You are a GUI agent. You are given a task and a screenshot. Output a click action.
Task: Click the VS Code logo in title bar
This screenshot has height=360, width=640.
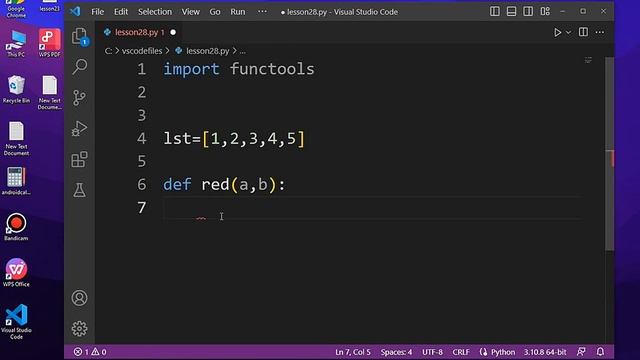coord(75,11)
